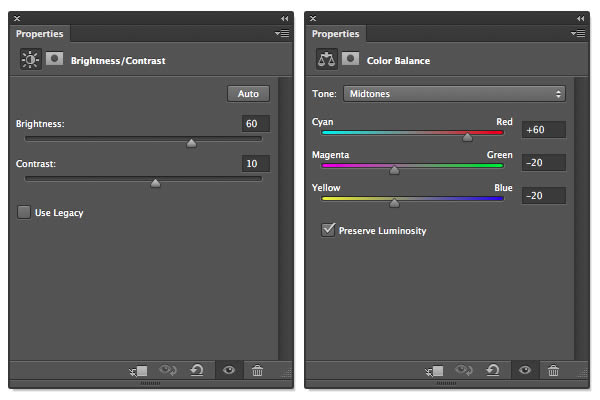Delete the Brightness/Contrast adjustment layer
600x400 pixels.
coord(257,370)
